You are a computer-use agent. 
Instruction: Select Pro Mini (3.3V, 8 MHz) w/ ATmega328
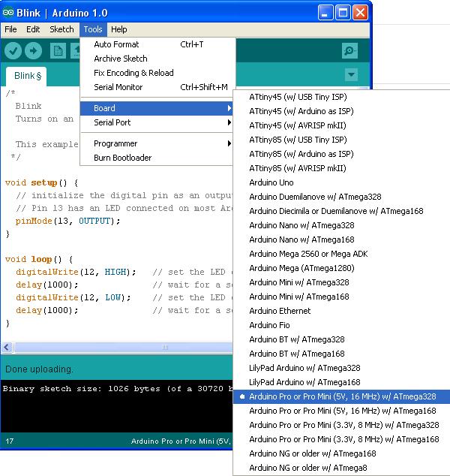point(342,425)
